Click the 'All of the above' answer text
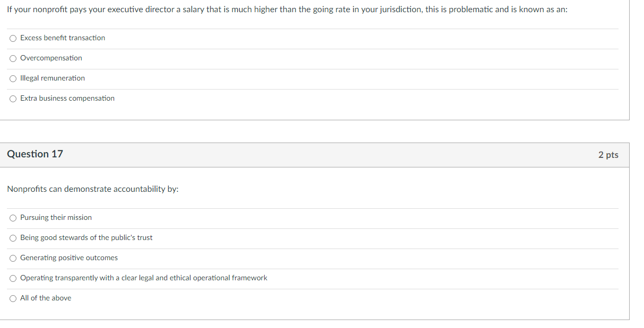Screen dimensions: 644x328 (x=46, y=298)
